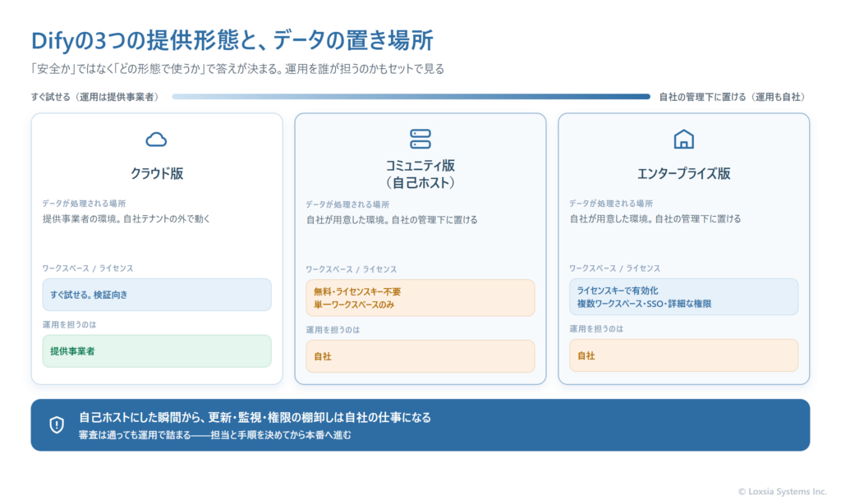This screenshot has width=841, height=504.
Task: Click 'データが処理される場所' label in クラウド版 card
Action: point(85,204)
